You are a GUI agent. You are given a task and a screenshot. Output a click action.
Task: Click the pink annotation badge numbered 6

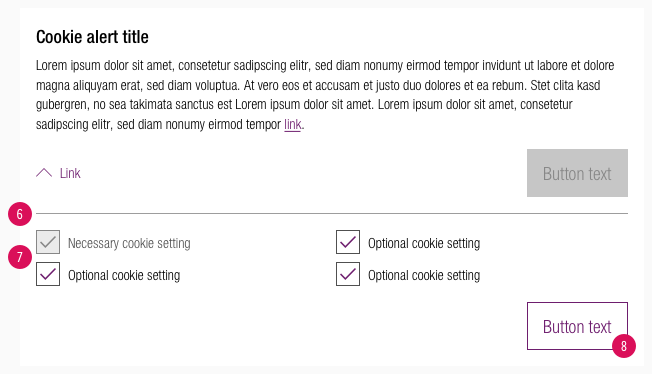coord(20,214)
